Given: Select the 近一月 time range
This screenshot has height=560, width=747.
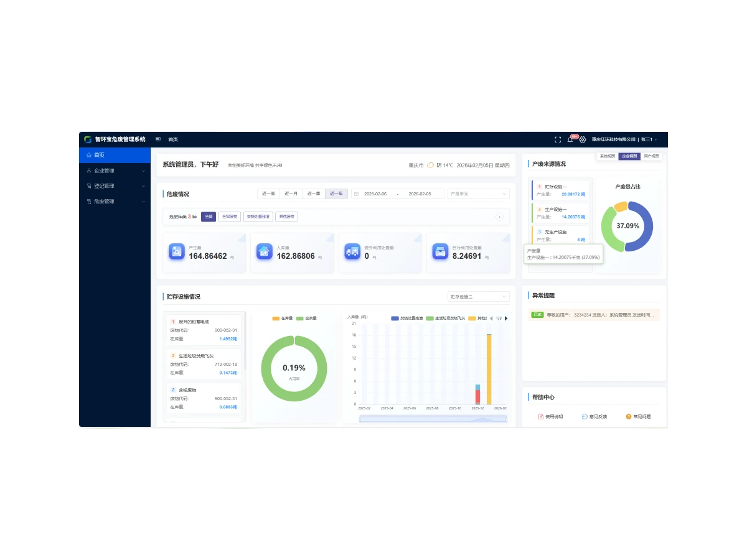Looking at the screenshot, I should [291, 194].
